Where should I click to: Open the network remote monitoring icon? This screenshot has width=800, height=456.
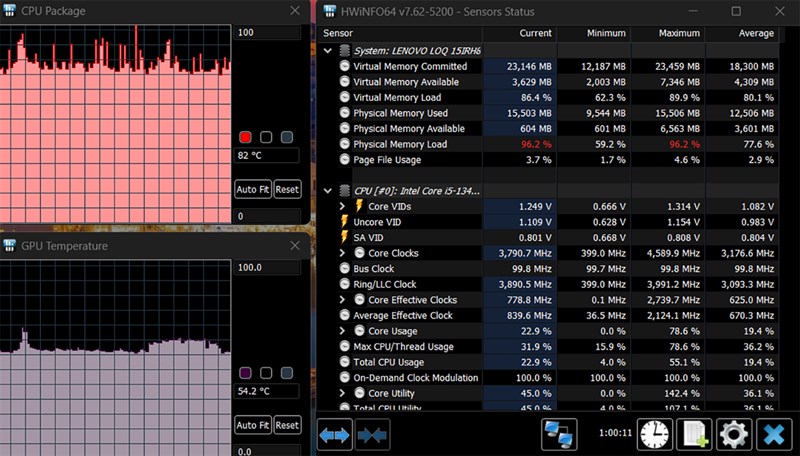tap(559, 434)
